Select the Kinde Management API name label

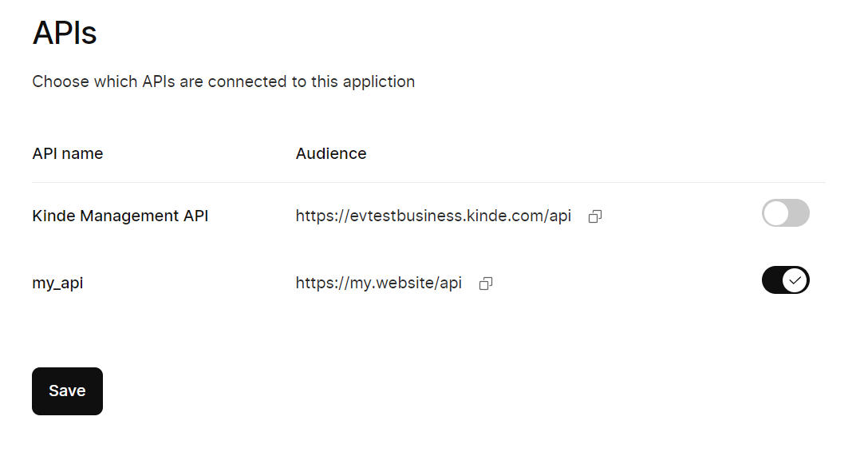point(120,216)
